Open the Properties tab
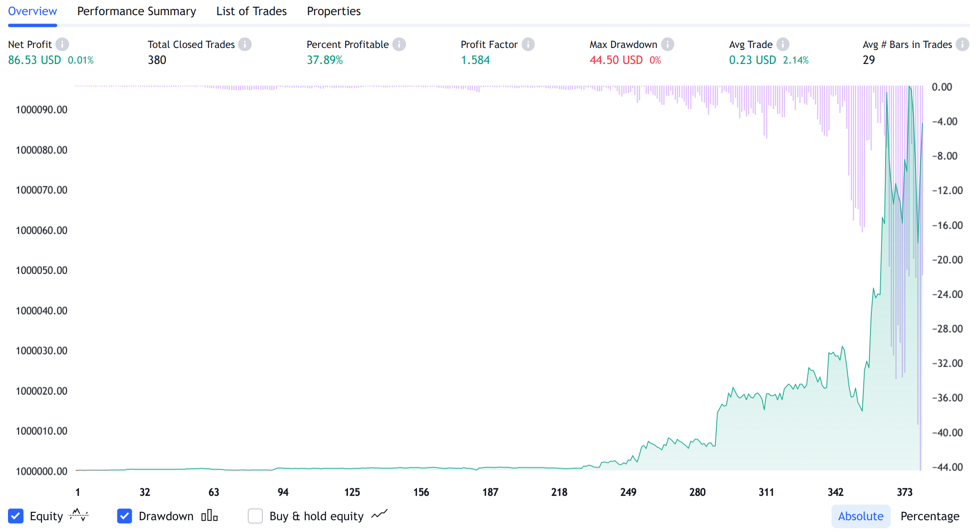The height and width of the screenshot is (532, 980). pyautogui.click(x=334, y=11)
